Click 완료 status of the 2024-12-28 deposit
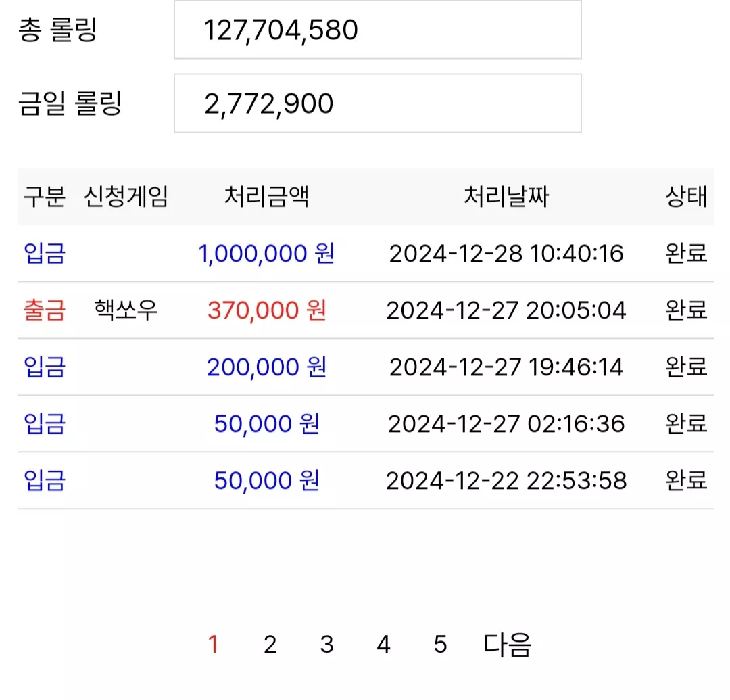The width and height of the screenshot is (730, 700). [687, 254]
